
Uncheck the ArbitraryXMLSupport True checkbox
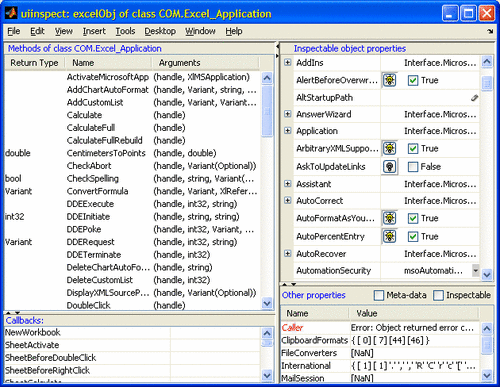tap(413, 148)
